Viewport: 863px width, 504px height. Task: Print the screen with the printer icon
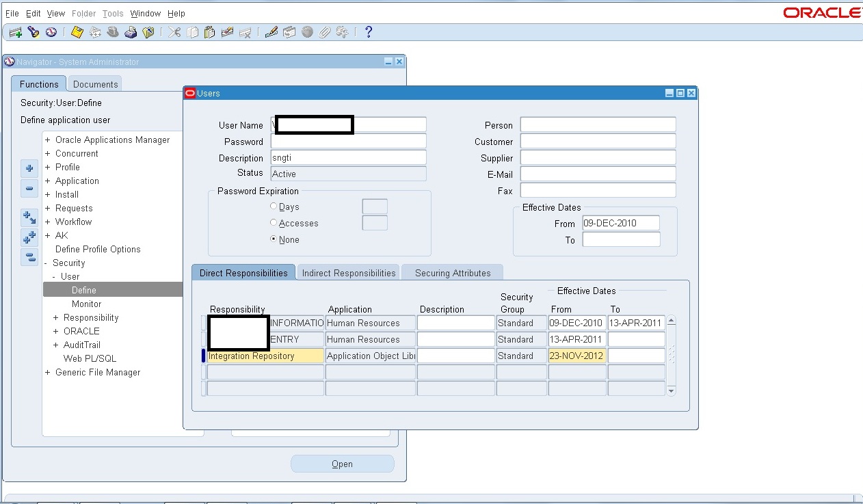coord(131,31)
